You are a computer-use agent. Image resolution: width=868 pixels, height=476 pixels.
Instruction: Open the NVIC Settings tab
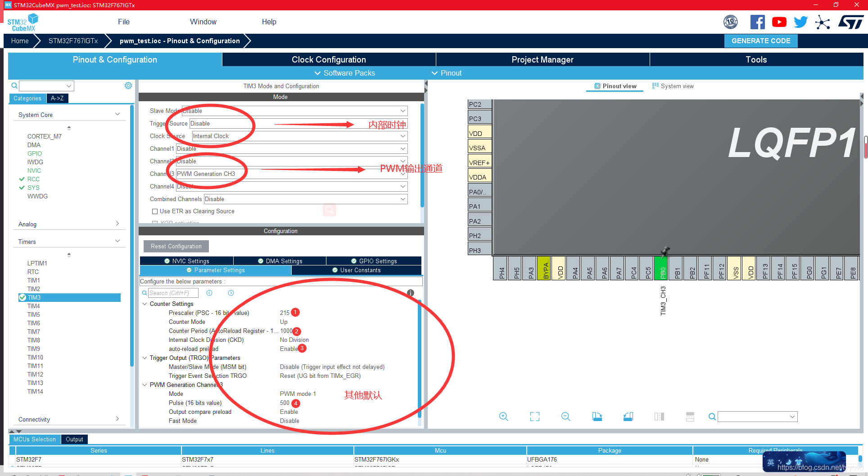coord(186,261)
